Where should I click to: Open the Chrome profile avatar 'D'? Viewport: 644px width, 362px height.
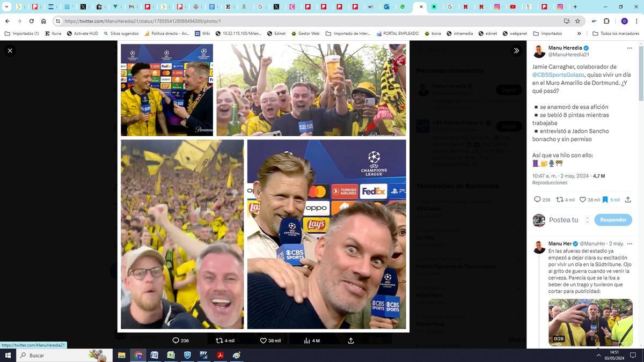coord(624,21)
